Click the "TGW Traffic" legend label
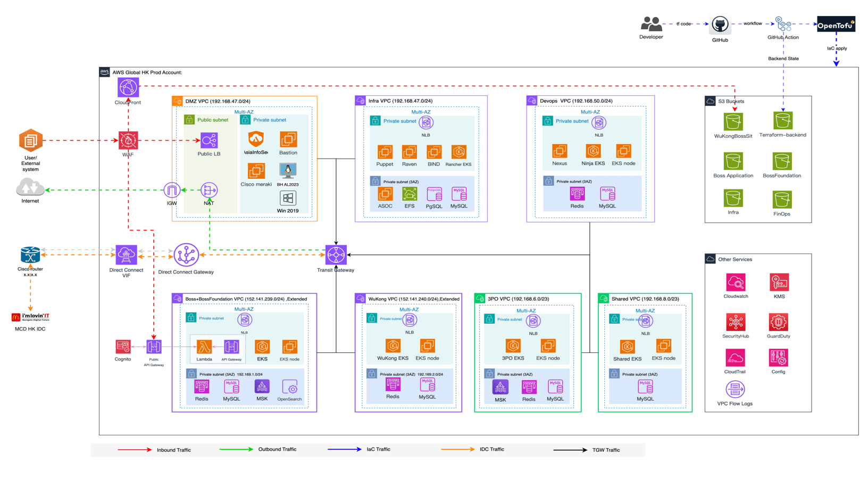The image size is (868, 479). coord(606,450)
